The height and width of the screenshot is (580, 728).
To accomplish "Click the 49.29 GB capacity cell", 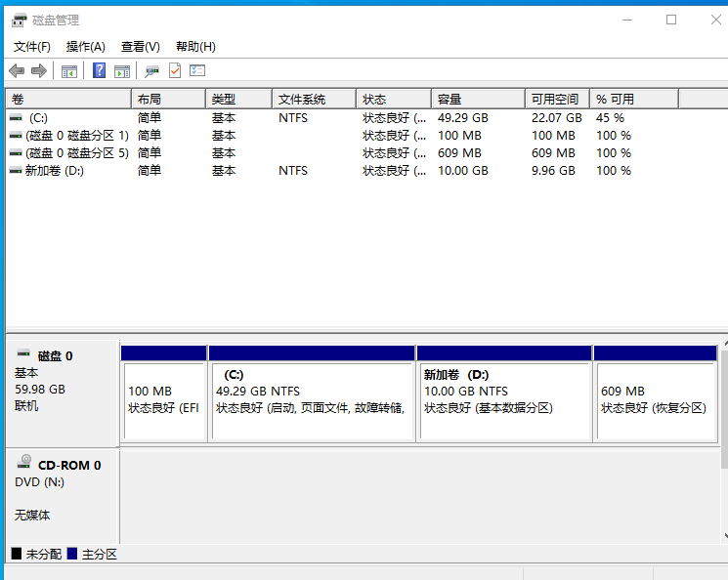I will [x=463, y=118].
